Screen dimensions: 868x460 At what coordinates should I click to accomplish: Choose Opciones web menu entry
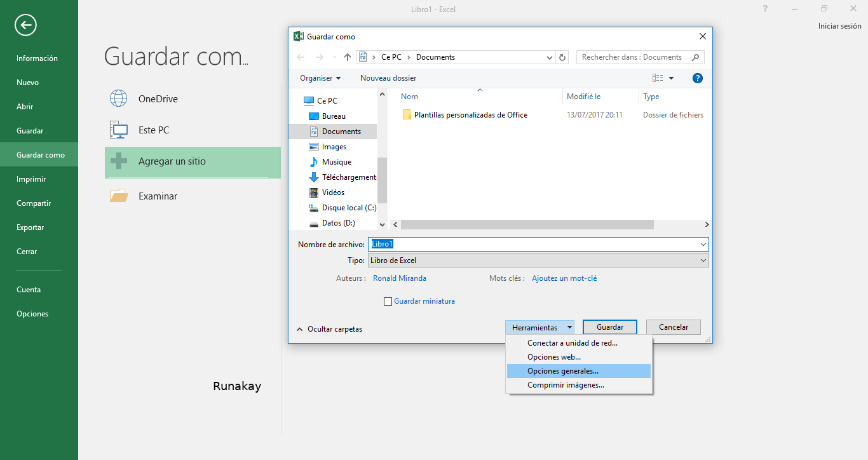click(x=579, y=357)
